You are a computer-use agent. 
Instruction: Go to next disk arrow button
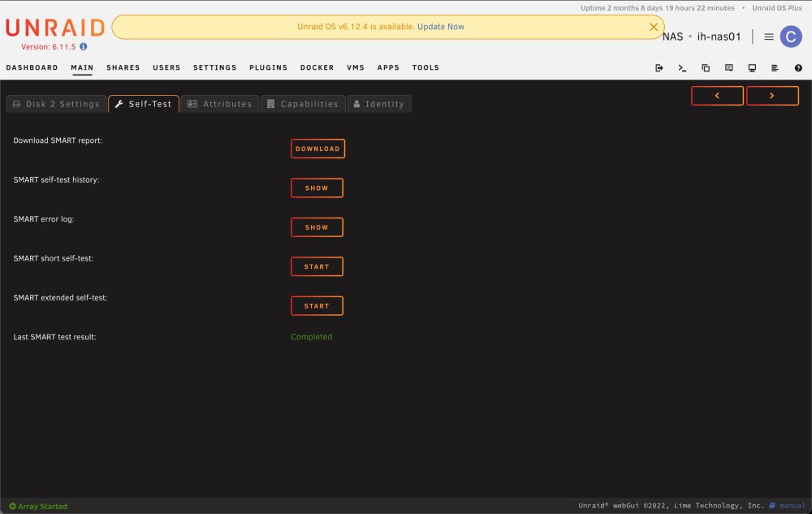coord(772,96)
